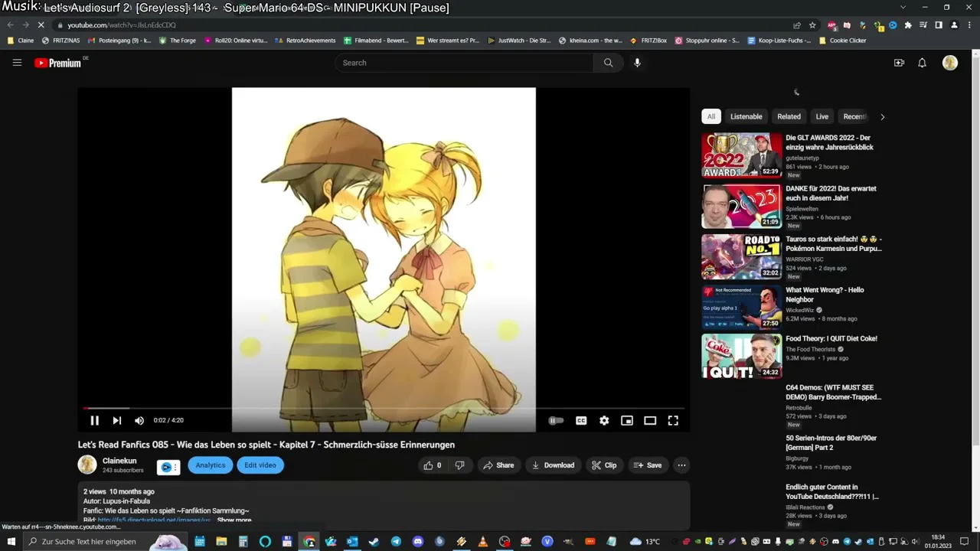The height and width of the screenshot is (551, 980).
Task: Open the DANKE für 2022 video thumbnail
Action: 742,206
